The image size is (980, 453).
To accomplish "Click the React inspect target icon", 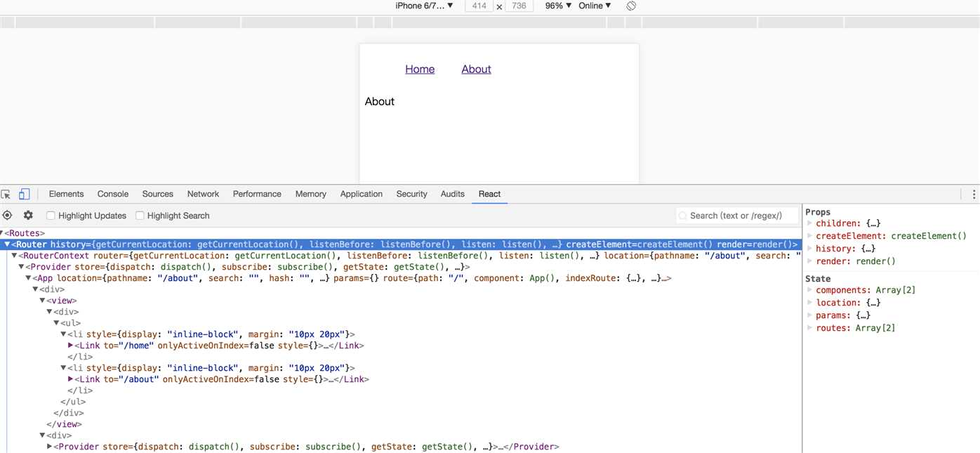I will coord(7,216).
